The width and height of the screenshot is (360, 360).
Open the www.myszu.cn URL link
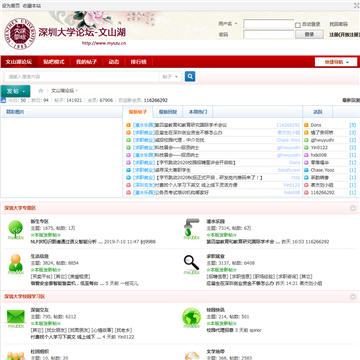coord(104,43)
